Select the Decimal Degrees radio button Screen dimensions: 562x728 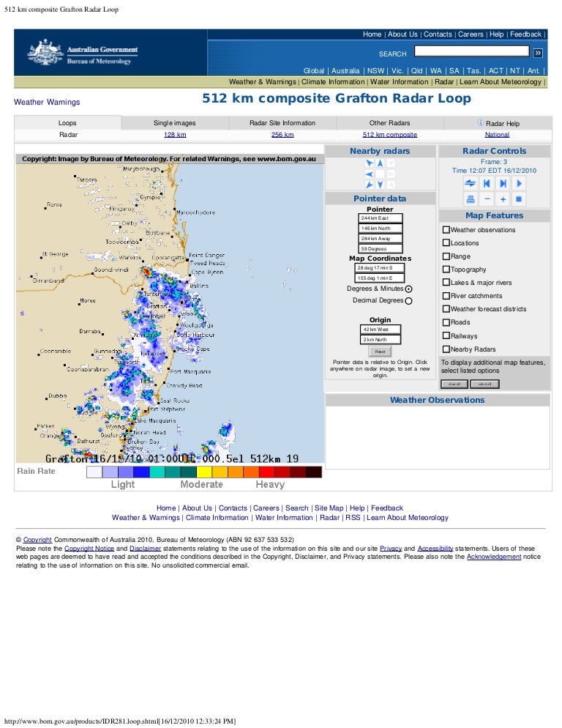click(x=408, y=300)
